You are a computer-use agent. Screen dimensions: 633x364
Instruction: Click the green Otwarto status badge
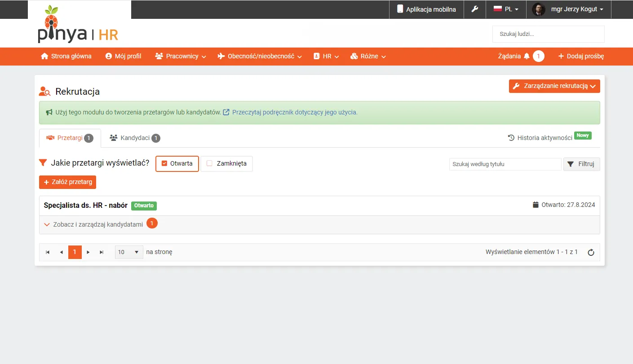(144, 206)
